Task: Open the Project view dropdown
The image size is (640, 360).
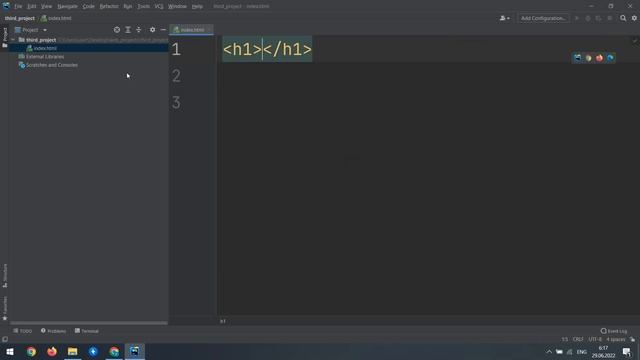Action: (x=31, y=30)
